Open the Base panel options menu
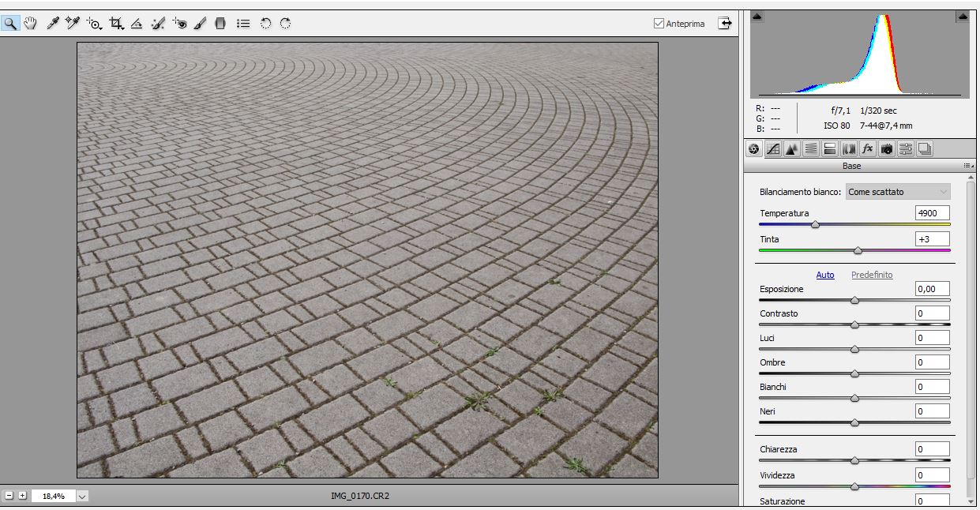The image size is (980, 510). 967,166
